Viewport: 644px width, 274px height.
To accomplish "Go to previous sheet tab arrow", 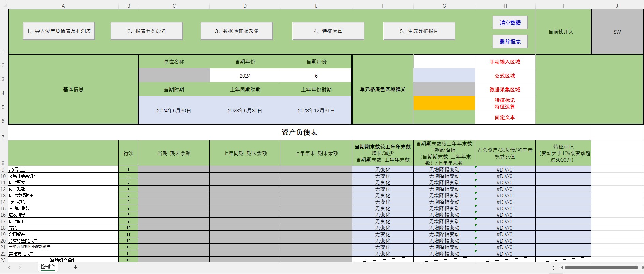I will click(x=9, y=268).
